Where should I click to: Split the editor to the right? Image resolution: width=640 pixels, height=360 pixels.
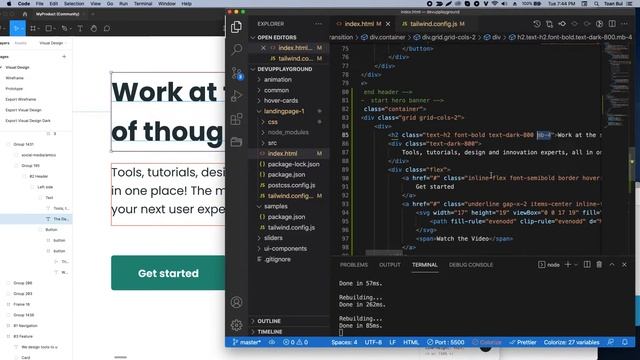tap(612, 24)
